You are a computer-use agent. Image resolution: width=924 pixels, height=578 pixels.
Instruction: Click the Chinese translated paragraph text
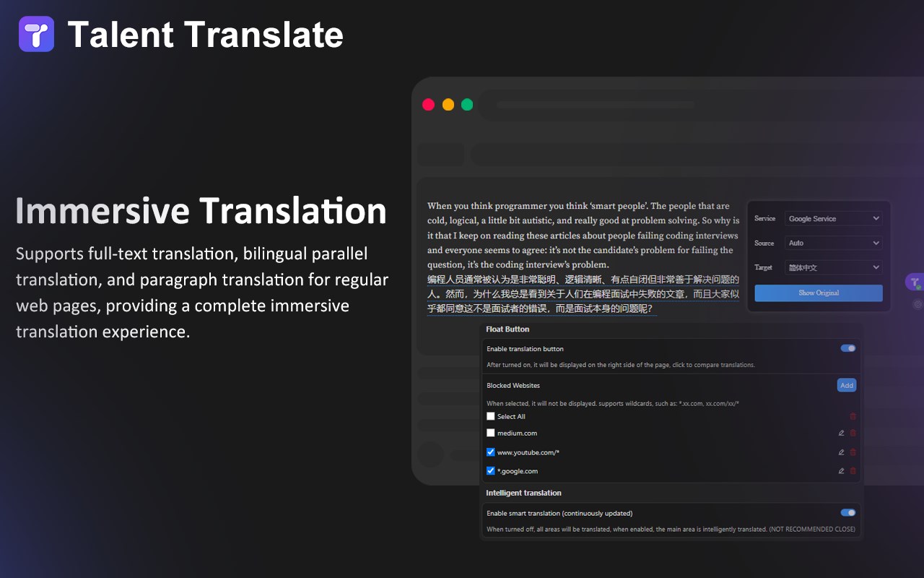[583, 294]
